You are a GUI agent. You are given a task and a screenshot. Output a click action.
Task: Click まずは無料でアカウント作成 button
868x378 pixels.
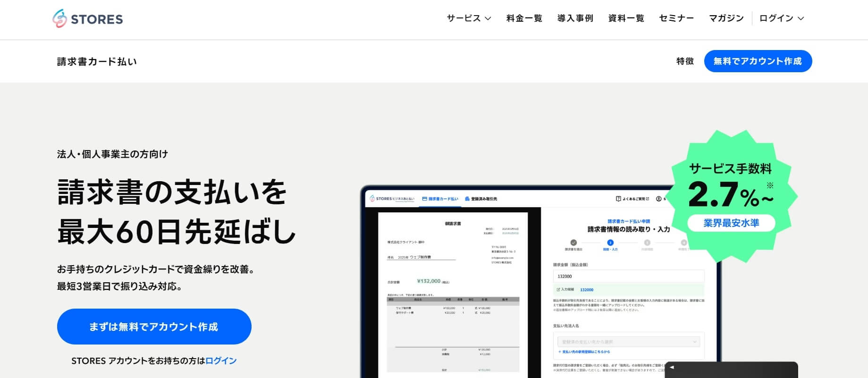(x=154, y=327)
